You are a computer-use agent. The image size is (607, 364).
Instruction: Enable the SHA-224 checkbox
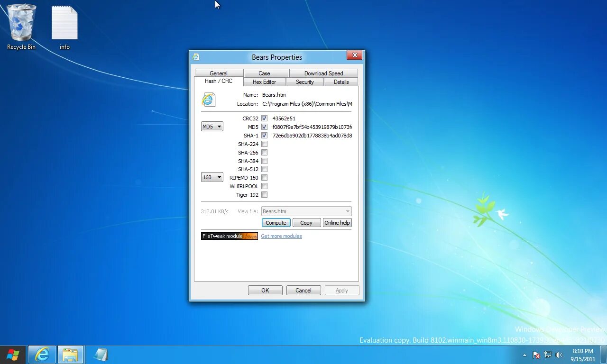tap(265, 144)
